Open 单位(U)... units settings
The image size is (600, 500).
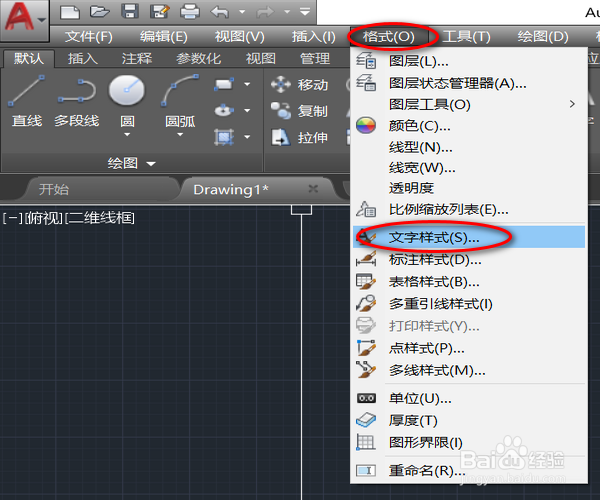pyautogui.click(x=469, y=399)
